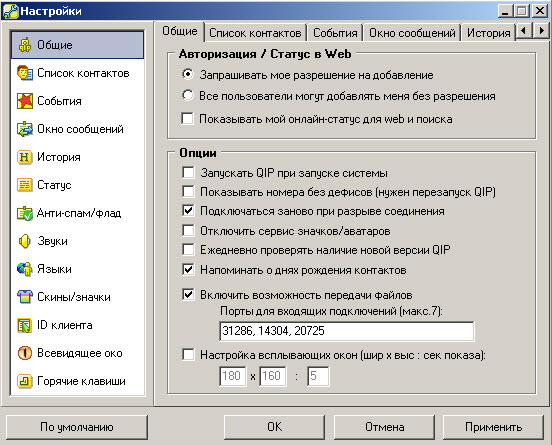Switch to the Список контактов tab
The image size is (552, 445).
(x=255, y=33)
